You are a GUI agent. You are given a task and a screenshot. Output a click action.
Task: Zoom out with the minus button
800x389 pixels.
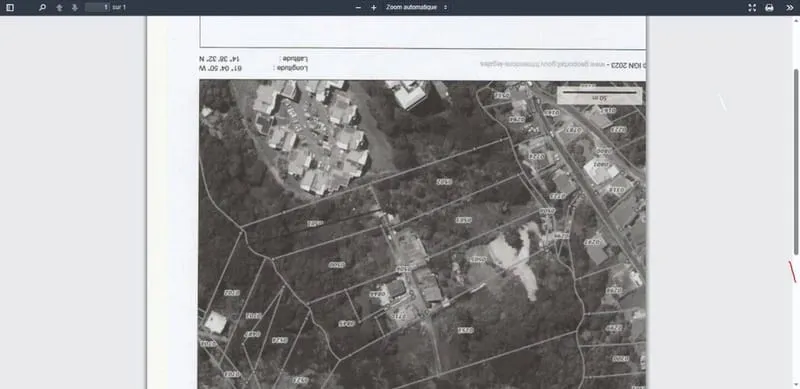point(358,8)
